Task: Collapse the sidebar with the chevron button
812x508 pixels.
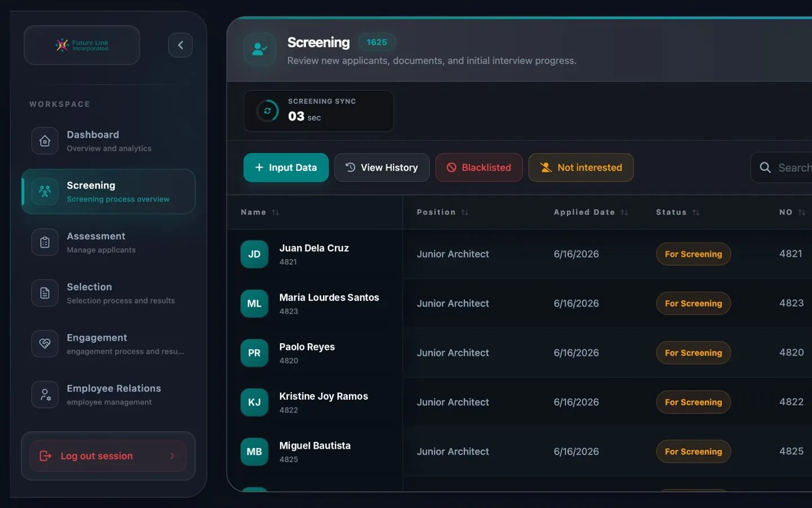Action: 180,45
